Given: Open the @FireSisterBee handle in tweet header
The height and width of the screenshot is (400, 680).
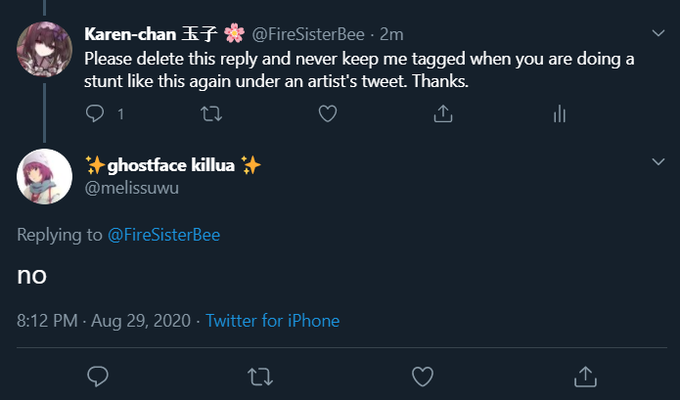Looking at the screenshot, I should [307, 34].
